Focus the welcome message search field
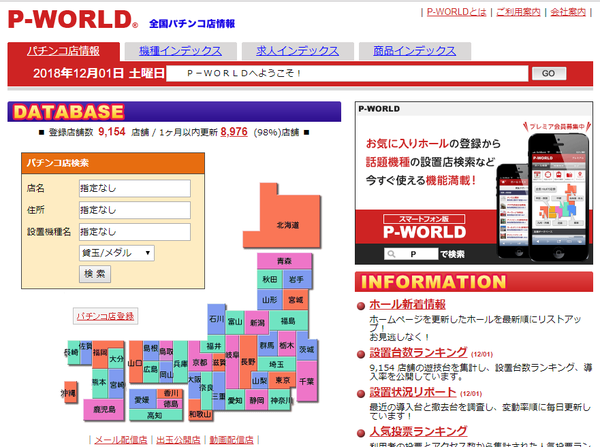 (347, 73)
